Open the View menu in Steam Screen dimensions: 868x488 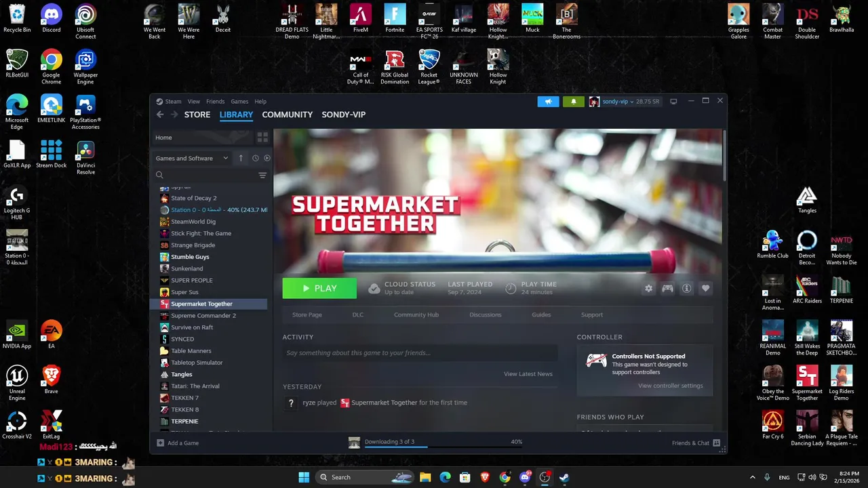tap(194, 102)
